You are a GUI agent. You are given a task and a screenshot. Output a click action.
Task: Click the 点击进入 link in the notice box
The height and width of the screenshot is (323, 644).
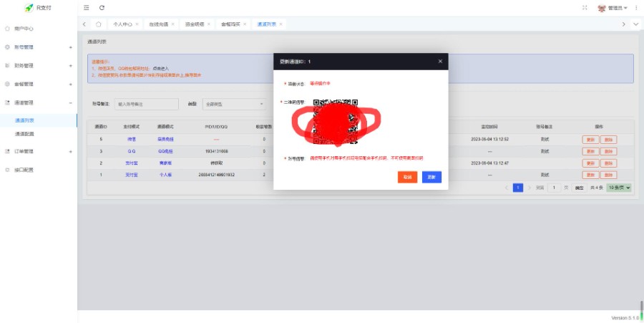coord(160,69)
